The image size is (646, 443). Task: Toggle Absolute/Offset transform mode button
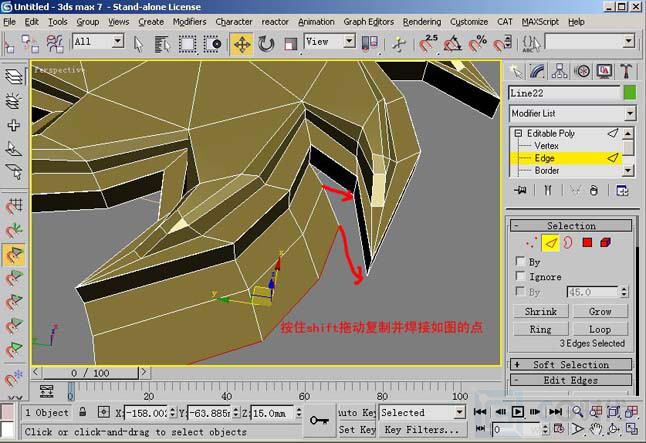pyautogui.click(x=103, y=412)
